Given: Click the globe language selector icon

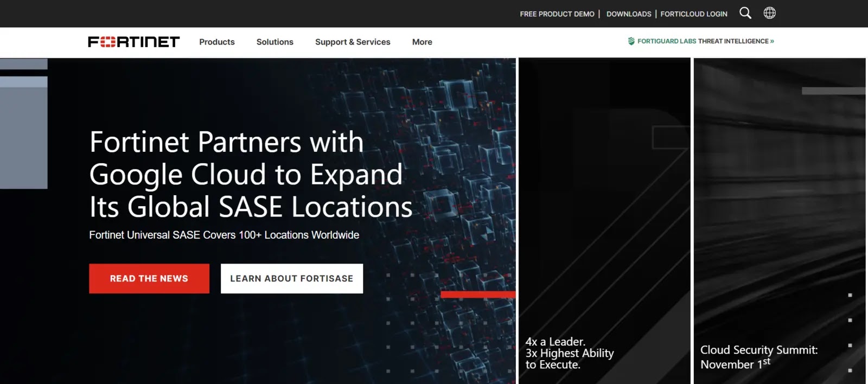Looking at the screenshot, I should click(x=769, y=13).
